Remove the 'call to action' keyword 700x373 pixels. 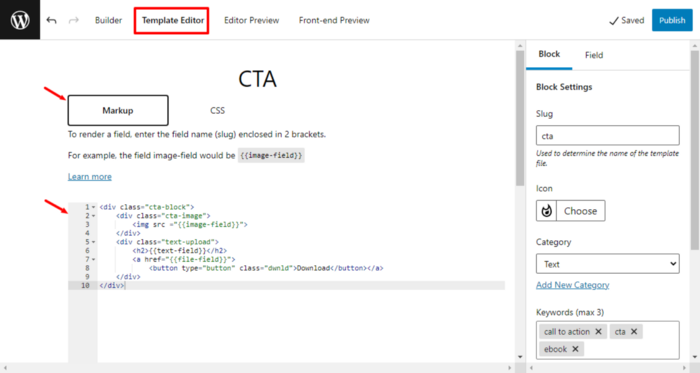click(599, 332)
